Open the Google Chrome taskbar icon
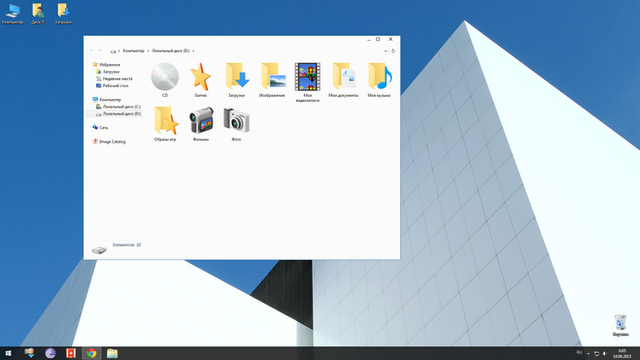Screen dimensions: 640x360 click(x=91, y=353)
